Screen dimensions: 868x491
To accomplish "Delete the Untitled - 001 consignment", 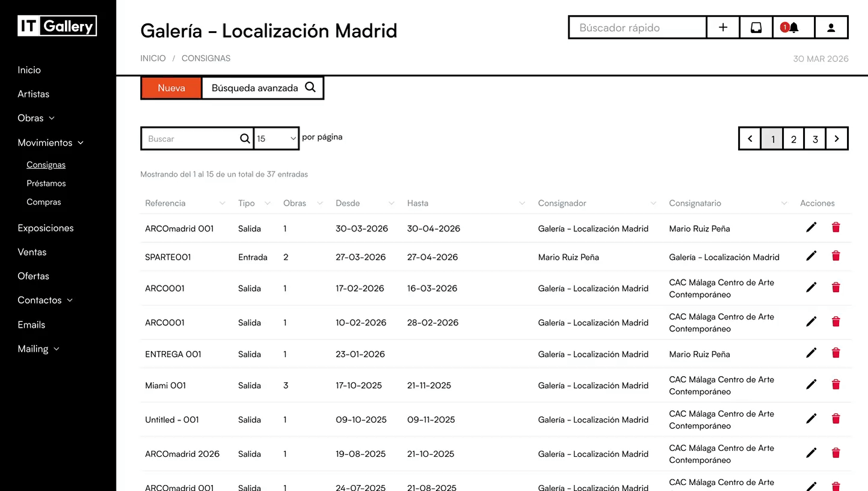I will point(836,419).
